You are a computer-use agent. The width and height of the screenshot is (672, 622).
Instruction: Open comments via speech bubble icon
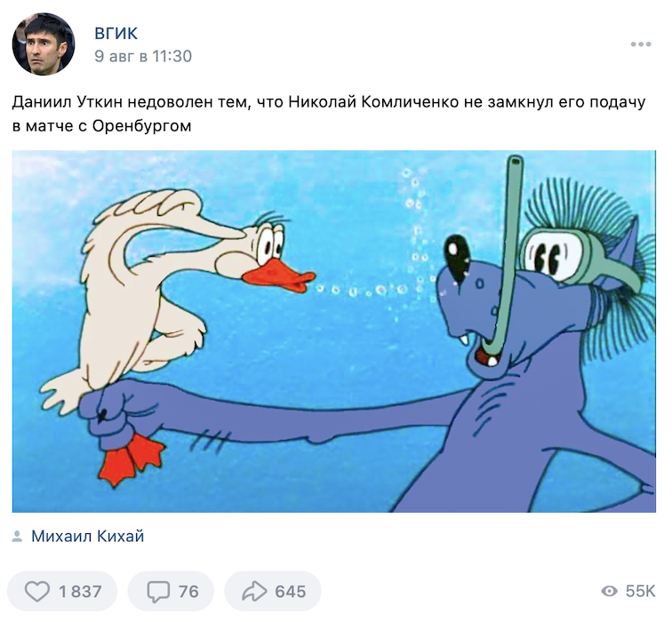(x=158, y=592)
